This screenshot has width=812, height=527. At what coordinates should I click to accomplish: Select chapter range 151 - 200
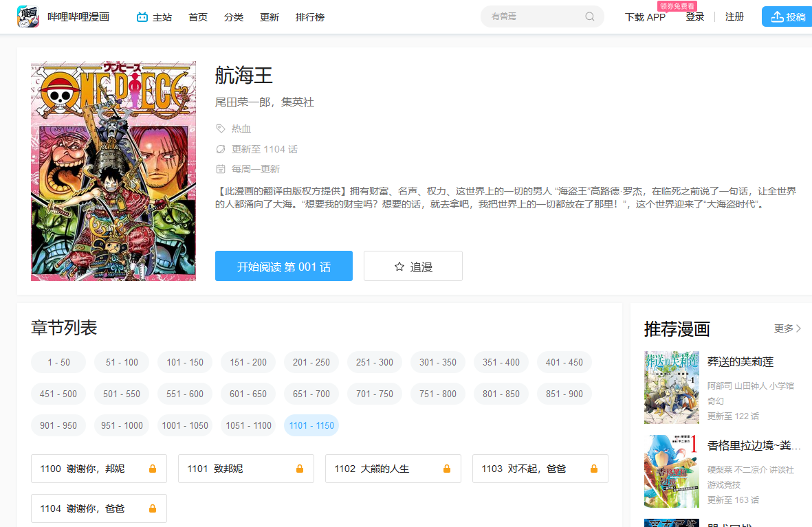click(x=248, y=362)
